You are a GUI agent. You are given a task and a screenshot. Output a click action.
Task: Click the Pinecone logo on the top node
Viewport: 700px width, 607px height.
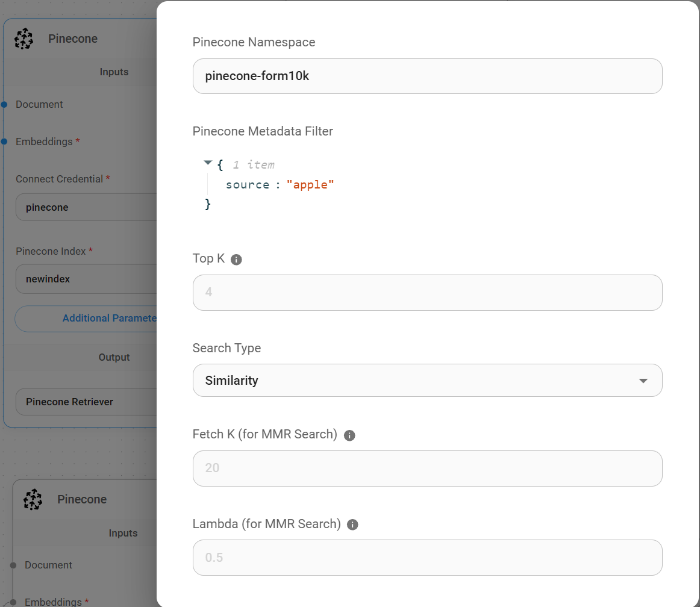point(24,39)
